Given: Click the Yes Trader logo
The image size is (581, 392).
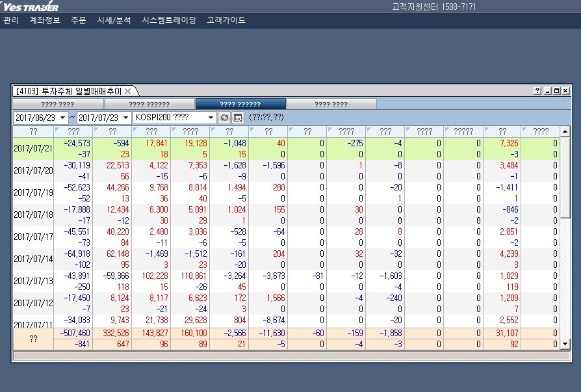Looking at the screenshot, I should 30,7.
